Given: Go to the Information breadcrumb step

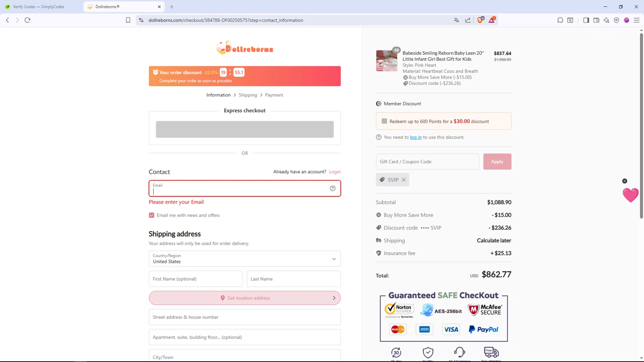Looking at the screenshot, I should pos(219,95).
